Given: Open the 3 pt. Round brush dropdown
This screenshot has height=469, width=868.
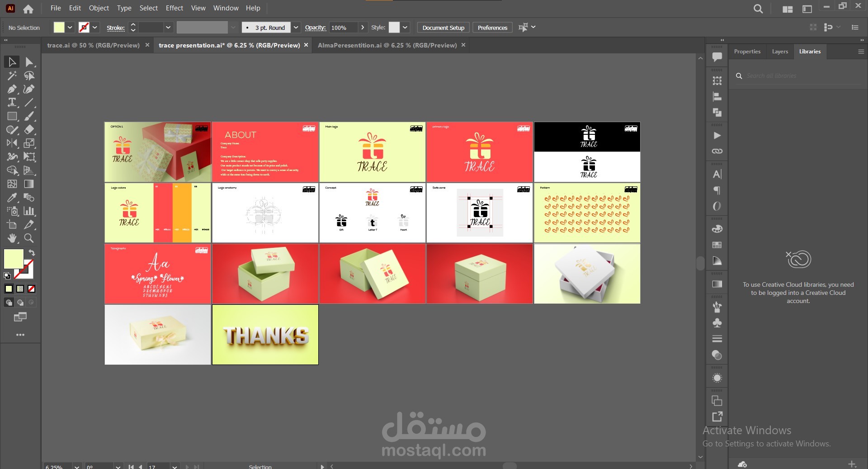Looking at the screenshot, I should click(296, 28).
